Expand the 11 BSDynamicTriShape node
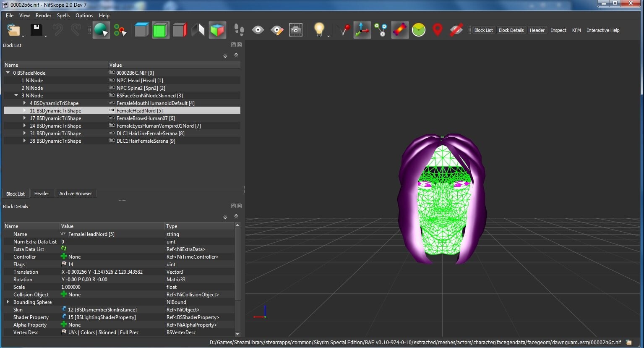The image size is (644, 348). [24, 110]
